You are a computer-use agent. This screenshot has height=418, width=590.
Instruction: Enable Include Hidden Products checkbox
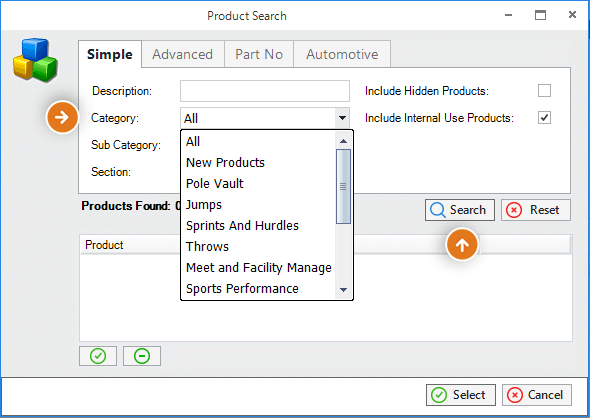[544, 91]
